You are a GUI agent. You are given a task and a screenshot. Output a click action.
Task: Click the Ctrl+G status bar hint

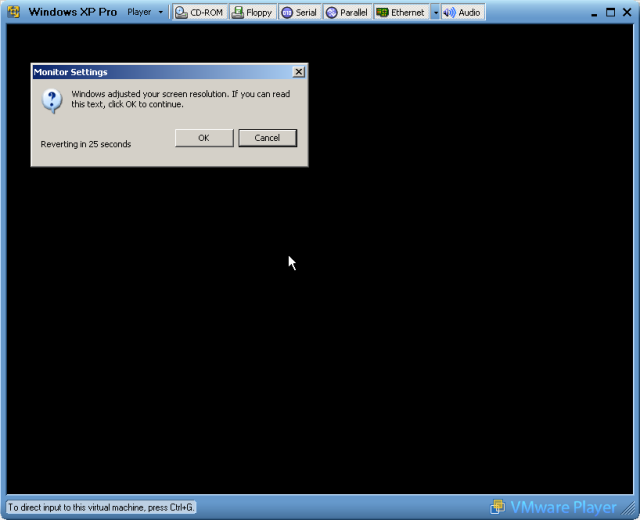101,507
